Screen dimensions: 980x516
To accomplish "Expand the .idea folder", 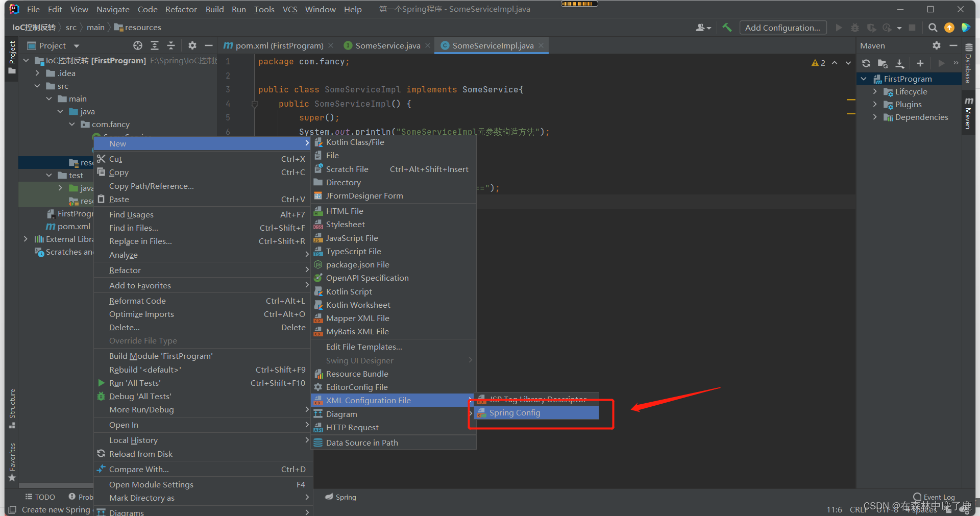I will [37, 73].
